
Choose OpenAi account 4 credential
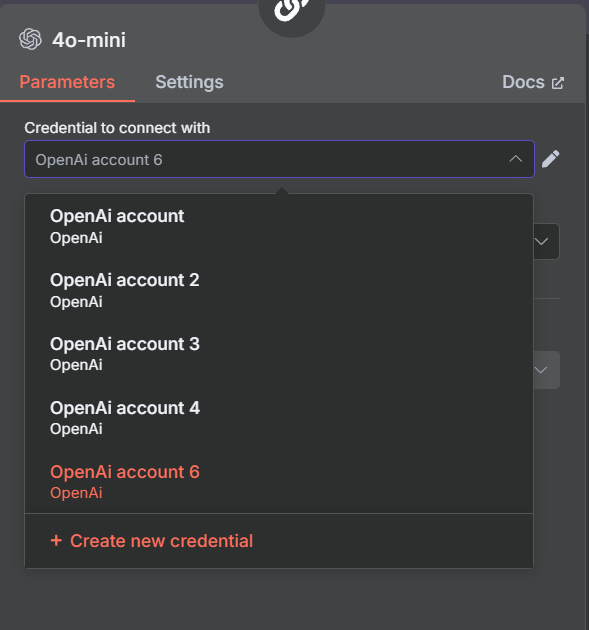pos(279,418)
